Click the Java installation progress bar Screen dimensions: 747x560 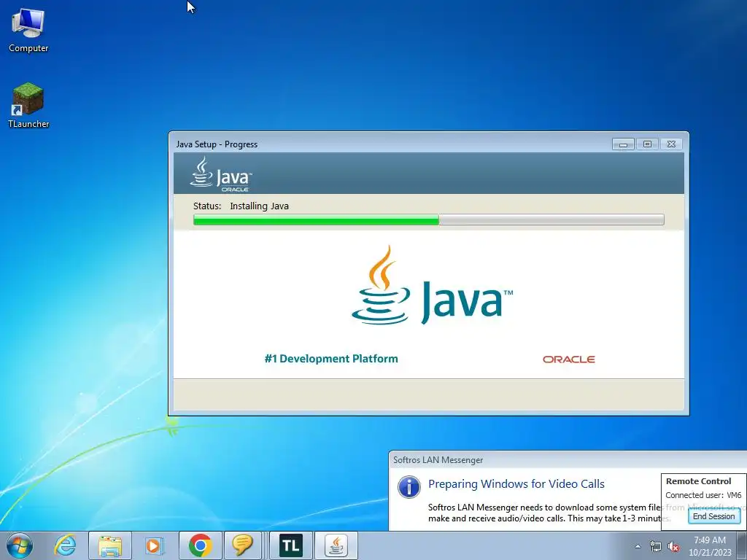[x=428, y=219]
